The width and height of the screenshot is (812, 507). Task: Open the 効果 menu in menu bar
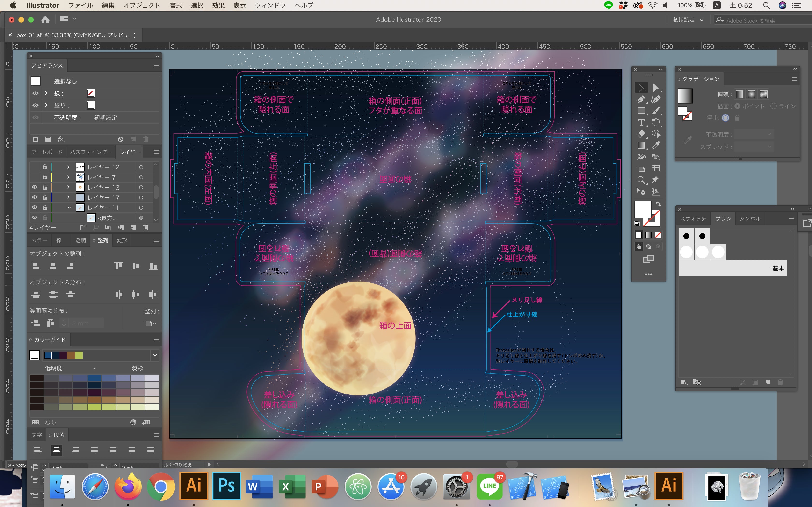click(x=218, y=5)
